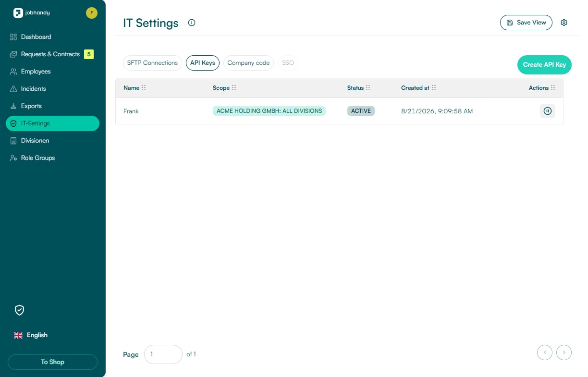Screen dimensions: 588x377
Task: Click the shield checkmark icon above English
Action: [x=19, y=310]
